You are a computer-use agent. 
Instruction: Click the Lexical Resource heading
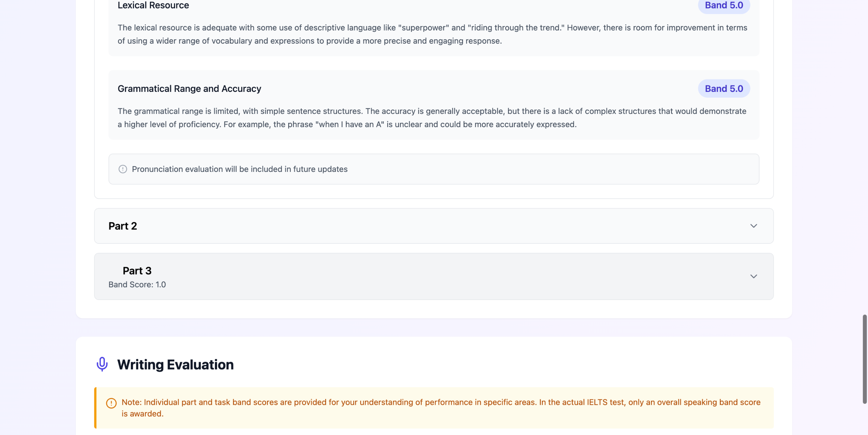(153, 5)
